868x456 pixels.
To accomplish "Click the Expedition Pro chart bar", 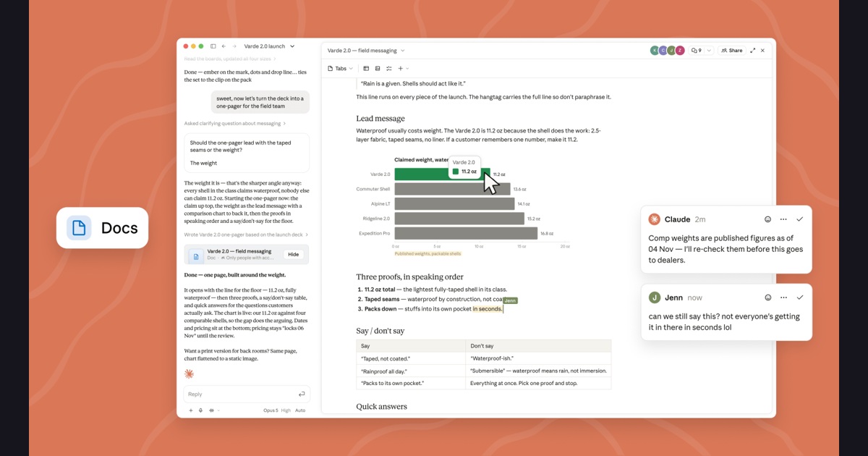I will 466,234.
